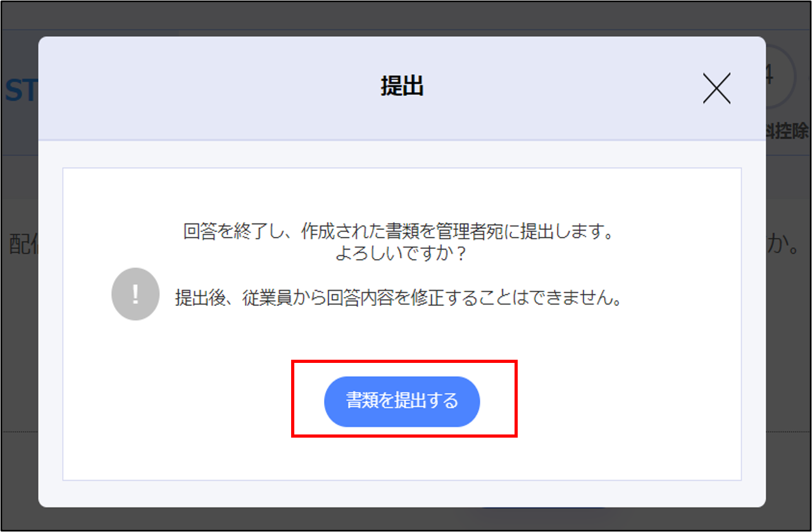Click the 料控除 step label at right edge

point(787,131)
